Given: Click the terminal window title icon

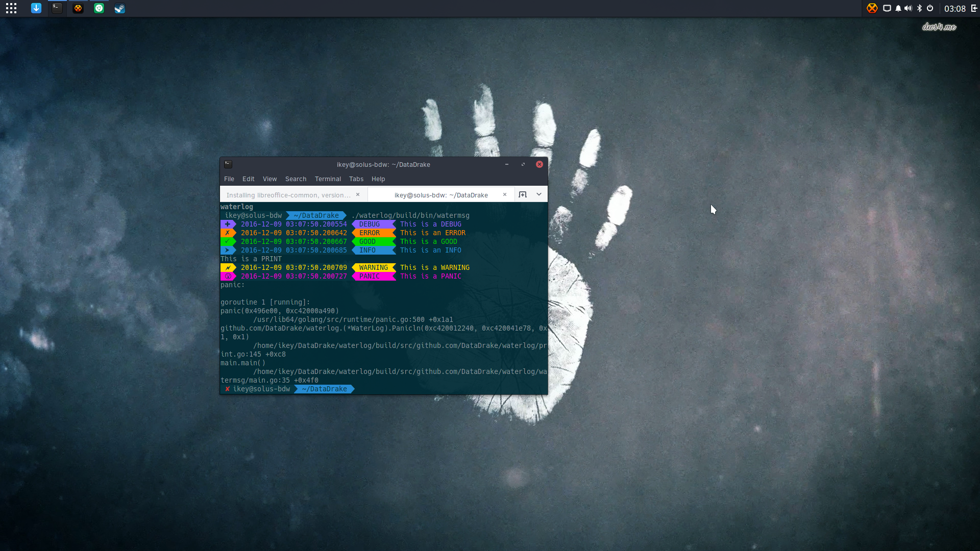Looking at the screenshot, I should (x=228, y=164).
